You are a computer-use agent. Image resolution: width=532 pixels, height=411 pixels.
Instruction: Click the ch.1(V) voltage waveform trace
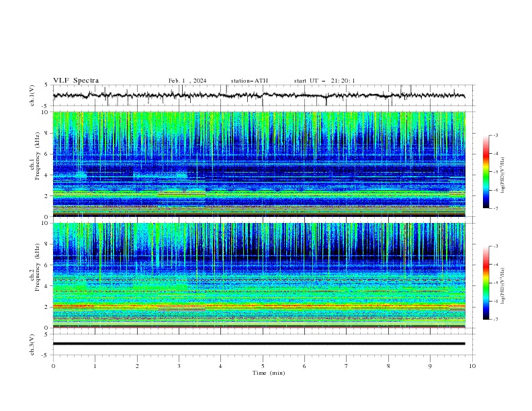point(259,95)
